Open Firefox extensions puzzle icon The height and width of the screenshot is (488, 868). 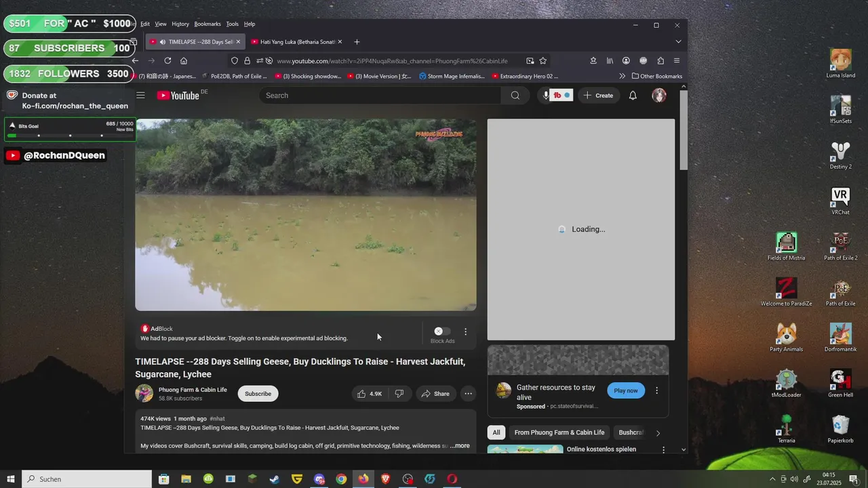click(x=660, y=60)
